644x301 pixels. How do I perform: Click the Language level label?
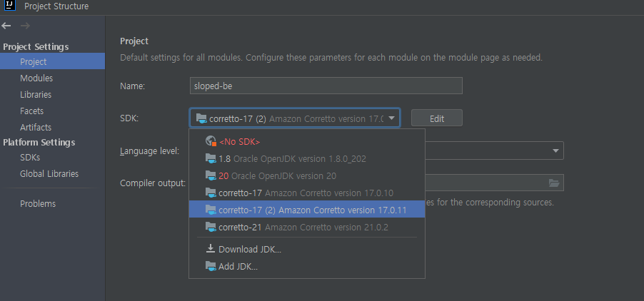[149, 151]
